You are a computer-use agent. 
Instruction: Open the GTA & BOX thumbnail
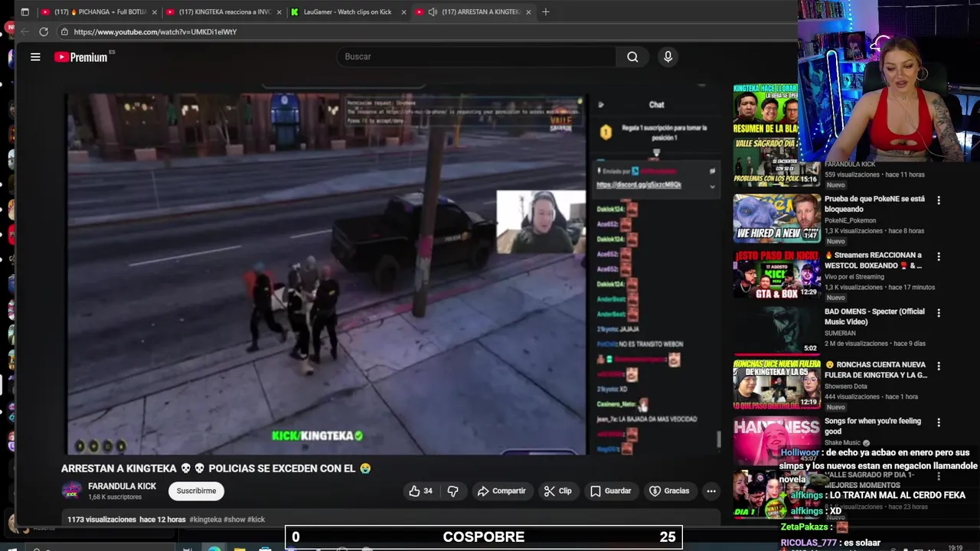776,275
